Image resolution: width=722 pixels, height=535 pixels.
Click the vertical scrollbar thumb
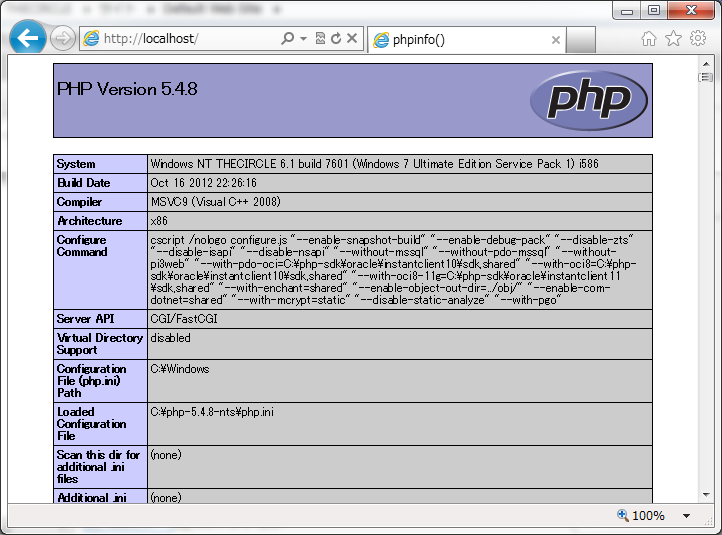coord(706,77)
